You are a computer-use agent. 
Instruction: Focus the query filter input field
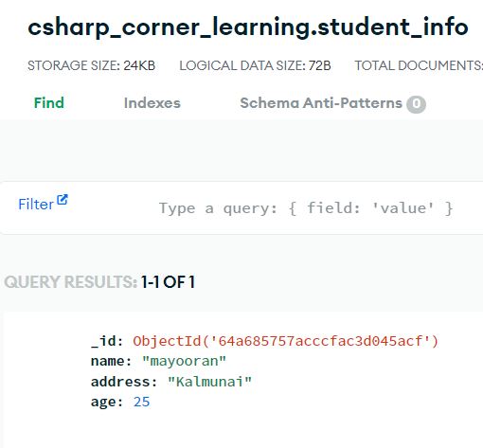(306, 208)
